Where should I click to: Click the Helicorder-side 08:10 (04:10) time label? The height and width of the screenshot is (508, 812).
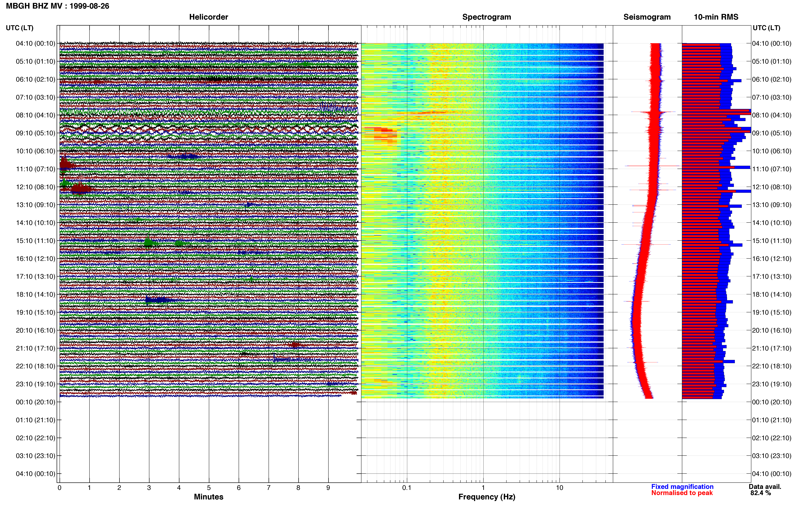click(x=36, y=115)
